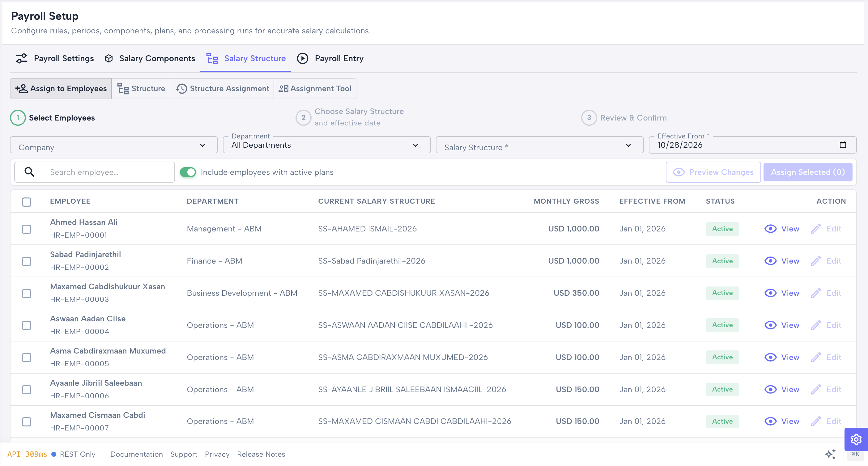Open the Salary Structure dropdown
The height and width of the screenshot is (466, 868).
539,145
